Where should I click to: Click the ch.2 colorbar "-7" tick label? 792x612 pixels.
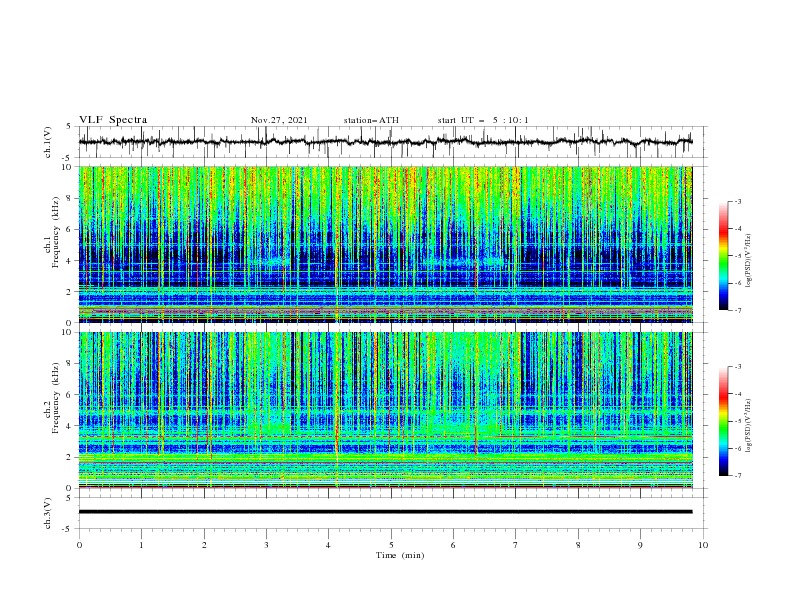tap(738, 476)
